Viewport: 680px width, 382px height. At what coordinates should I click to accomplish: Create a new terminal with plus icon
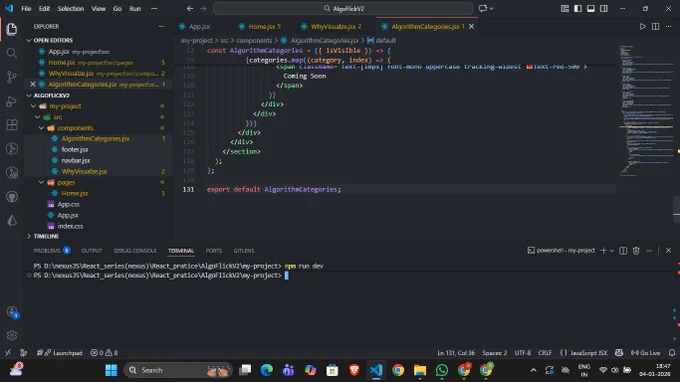603,251
